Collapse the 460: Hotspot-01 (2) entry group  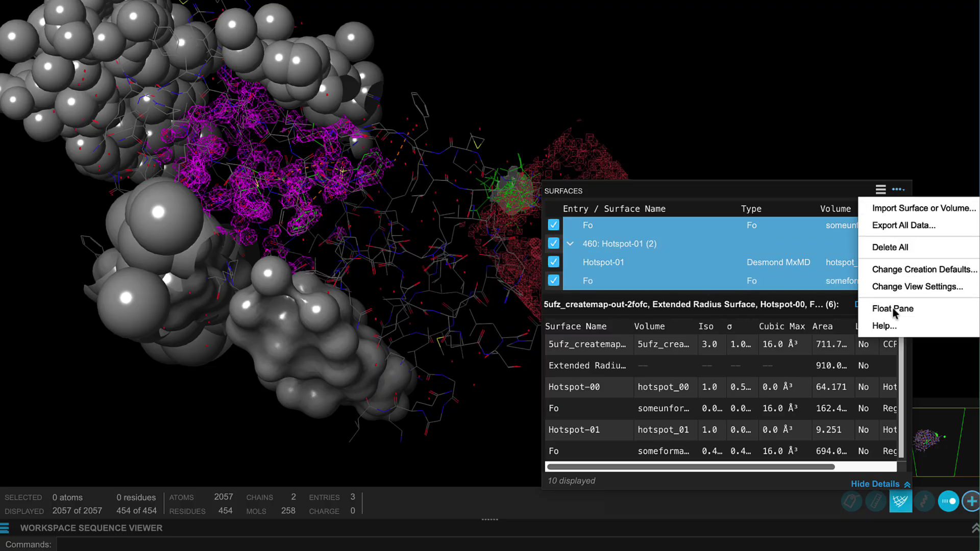click(x=570, y=244)
